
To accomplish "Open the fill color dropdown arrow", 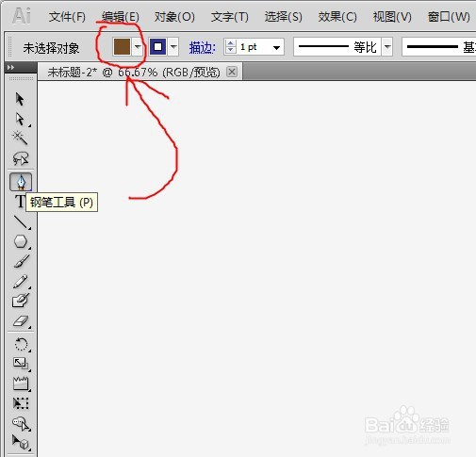I will point(138,47).
